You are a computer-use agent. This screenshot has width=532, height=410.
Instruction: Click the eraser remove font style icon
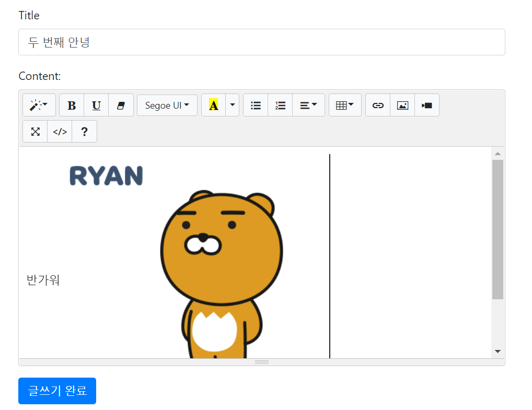point(121,105)
